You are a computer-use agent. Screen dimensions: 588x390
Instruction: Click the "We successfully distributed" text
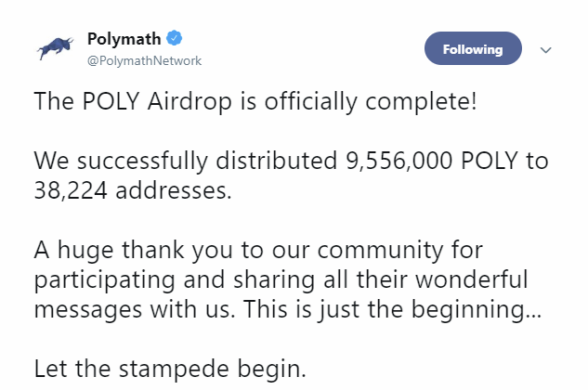[x=181, y=161]
